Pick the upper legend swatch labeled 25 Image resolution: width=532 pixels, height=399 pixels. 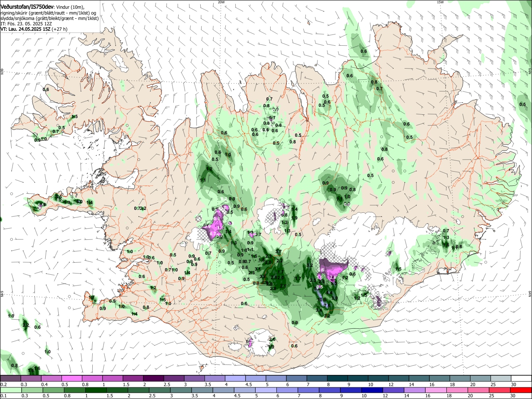pyautogui.click(x=501, y=379)
